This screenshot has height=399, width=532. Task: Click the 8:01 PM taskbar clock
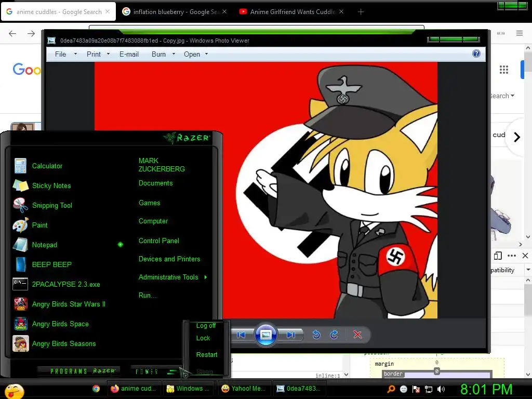486,389
